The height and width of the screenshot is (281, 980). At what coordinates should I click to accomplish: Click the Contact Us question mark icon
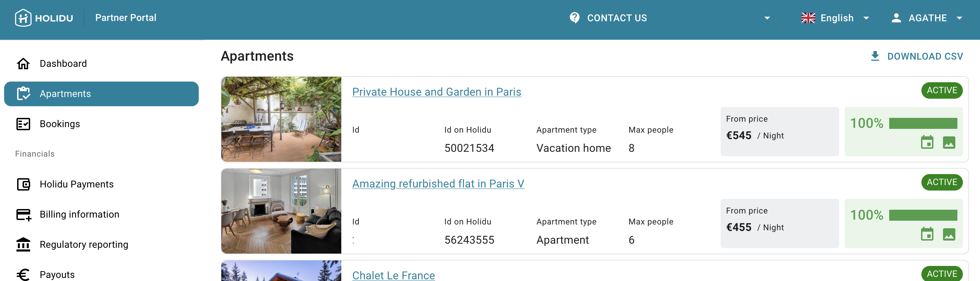(x=574, y=18)
